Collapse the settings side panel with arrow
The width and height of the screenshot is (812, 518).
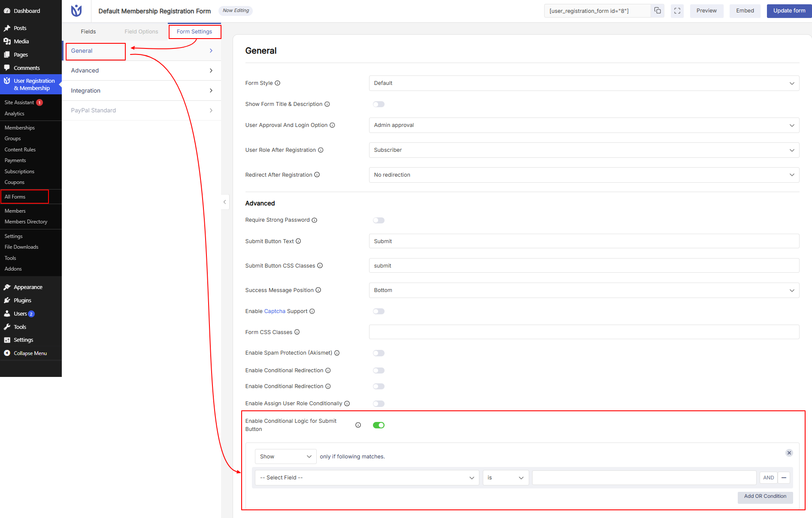(x=224, y=202)
